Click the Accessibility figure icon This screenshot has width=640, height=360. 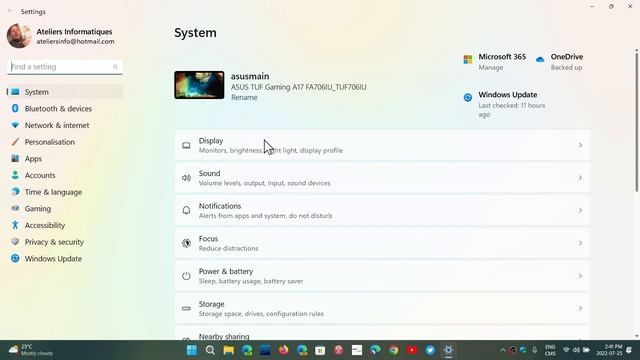pos(15,225)
